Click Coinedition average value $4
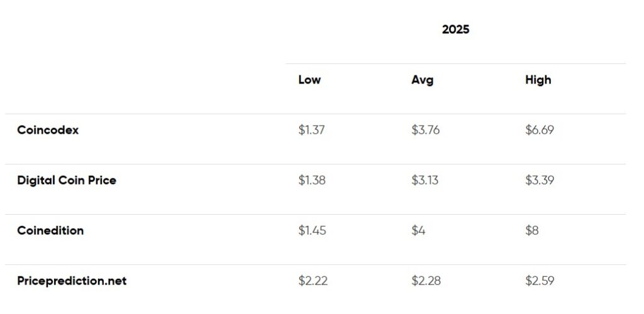Image resolution: width=644 pixels, height=314 pixels. (x=418, y=230)
